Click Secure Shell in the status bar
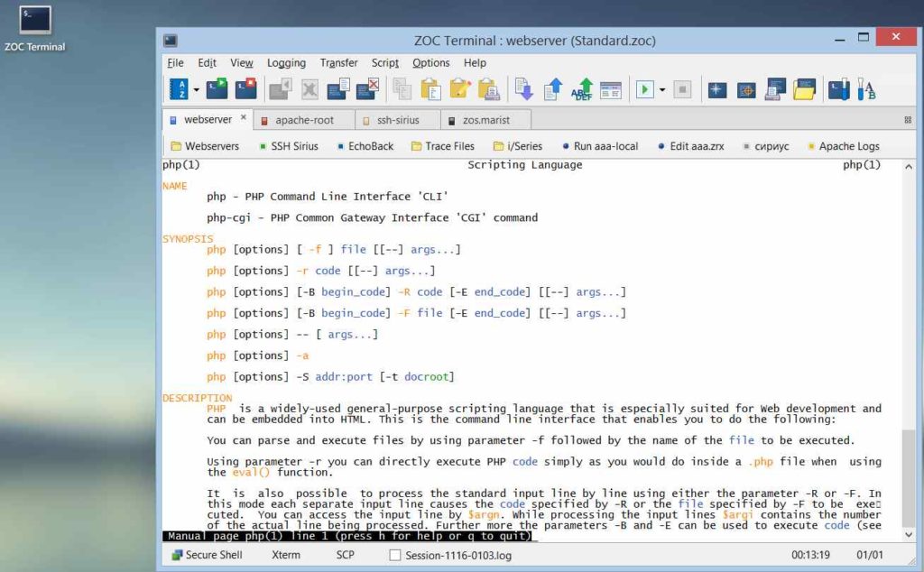 click(x=207, y=555)
